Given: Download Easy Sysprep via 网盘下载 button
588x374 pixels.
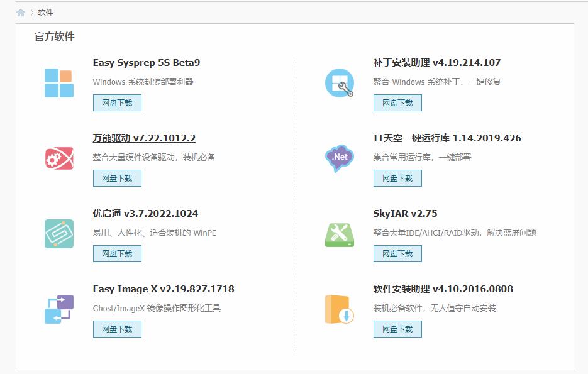Looking at the screenshot, I should tap(117, 103).
